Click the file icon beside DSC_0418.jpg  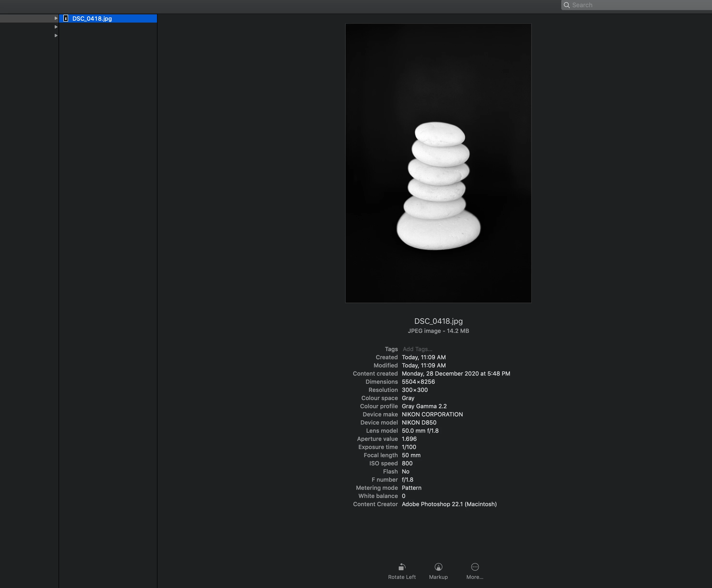click(66, 18)
